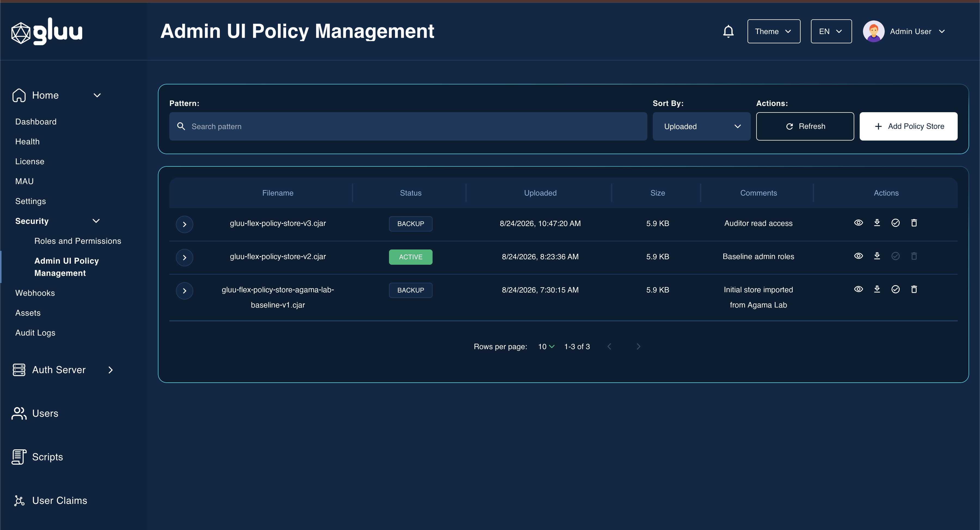Click the Filename column header
Viewport: 980px width, 530px height.
pyautogui.click(x=278, y=193)
